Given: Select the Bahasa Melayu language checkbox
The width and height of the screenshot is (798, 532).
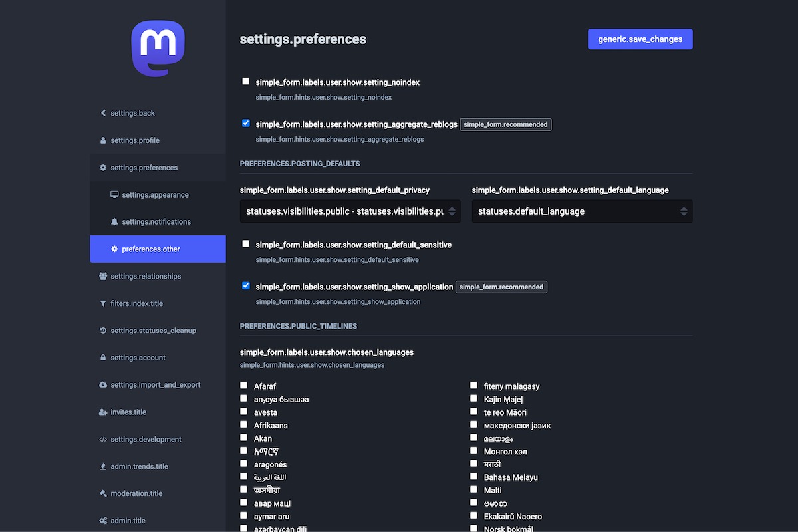Looking at the screenshot, I should [x=474, y=476].
